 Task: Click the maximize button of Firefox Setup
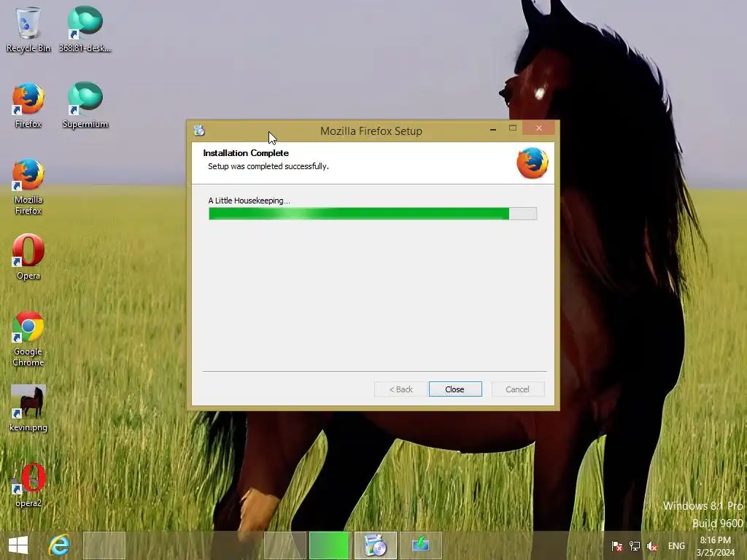click(513, 128)
